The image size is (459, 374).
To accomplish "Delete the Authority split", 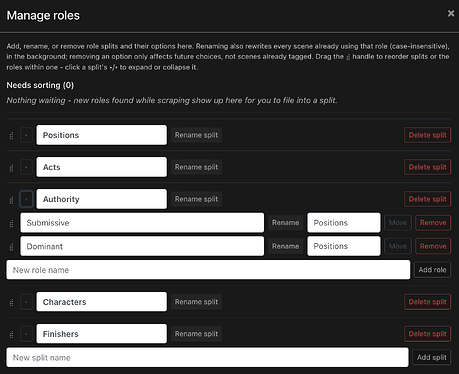I will click(x=427, y=199).
